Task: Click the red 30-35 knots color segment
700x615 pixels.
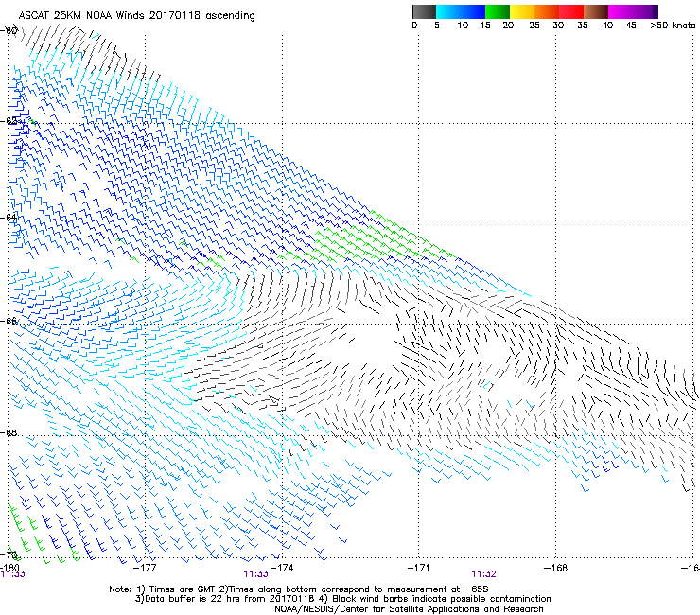Action: pos(571,11)
